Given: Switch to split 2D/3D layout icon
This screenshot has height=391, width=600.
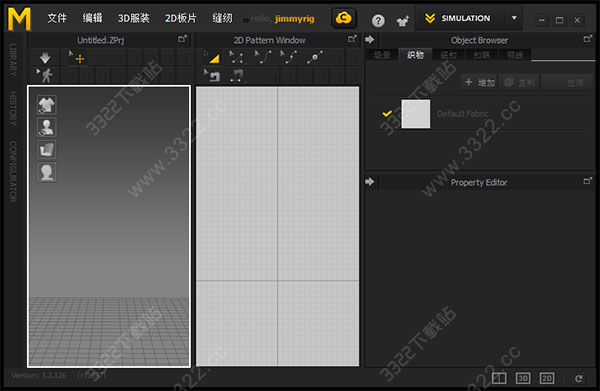Looking at the screenshot, I should tap(499, 378).
